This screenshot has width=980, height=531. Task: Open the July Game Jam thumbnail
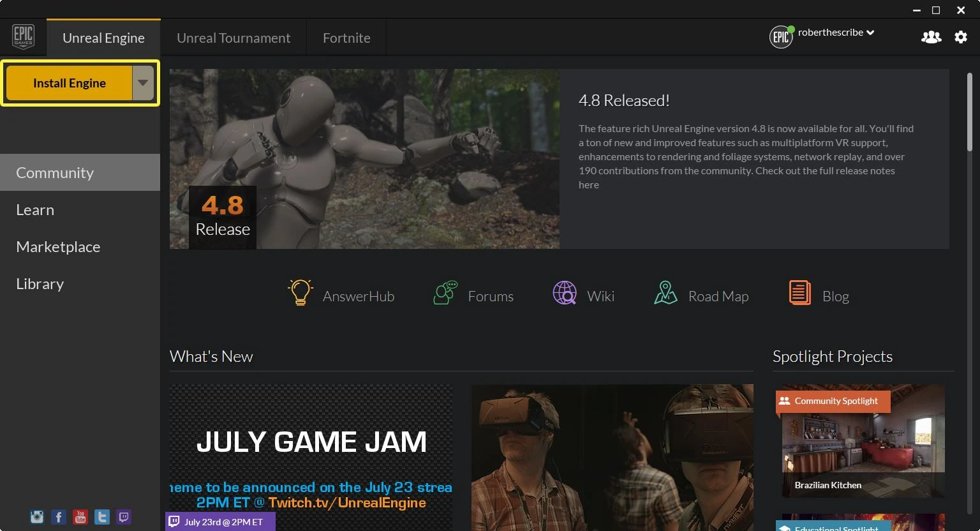point(311,458)
